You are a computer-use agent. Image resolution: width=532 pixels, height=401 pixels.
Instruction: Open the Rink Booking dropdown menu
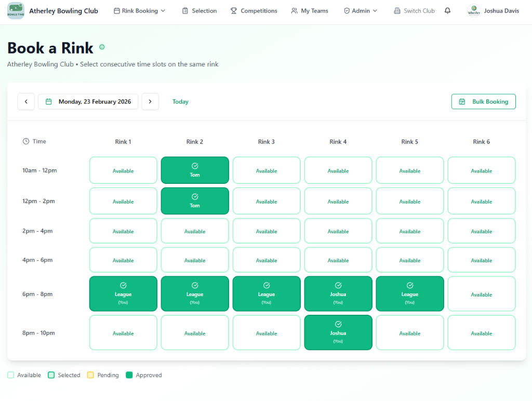[139, 11]
